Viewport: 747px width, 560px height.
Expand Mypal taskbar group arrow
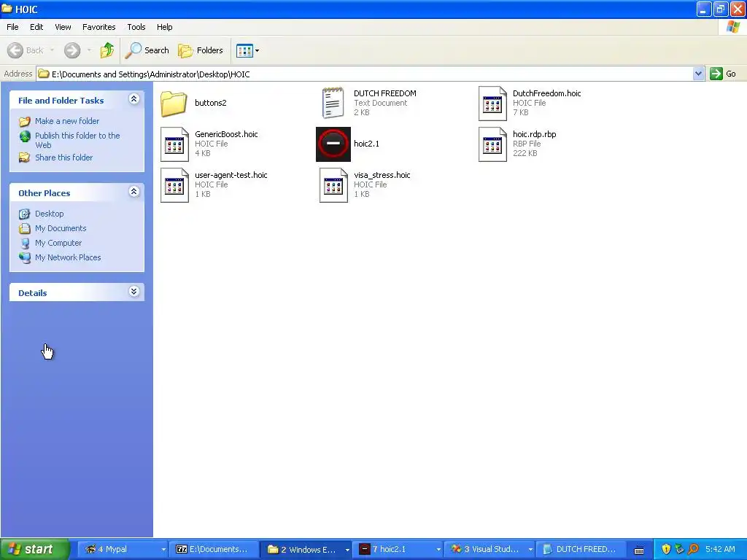tap(163, 550)
